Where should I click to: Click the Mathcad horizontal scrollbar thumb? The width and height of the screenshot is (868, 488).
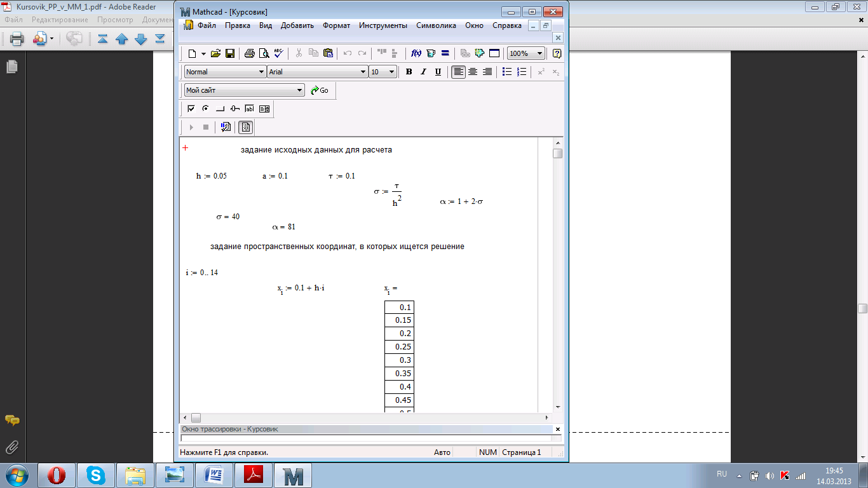point(196,417)
